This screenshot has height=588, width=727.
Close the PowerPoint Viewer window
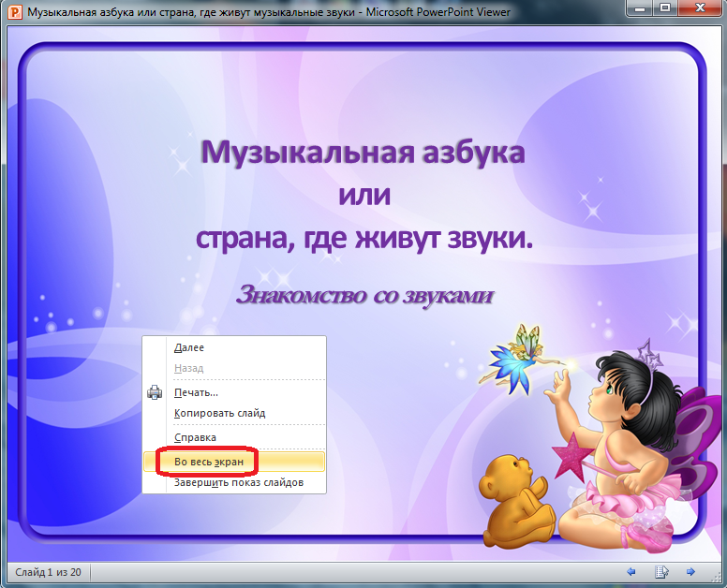[x=701, y=9]
